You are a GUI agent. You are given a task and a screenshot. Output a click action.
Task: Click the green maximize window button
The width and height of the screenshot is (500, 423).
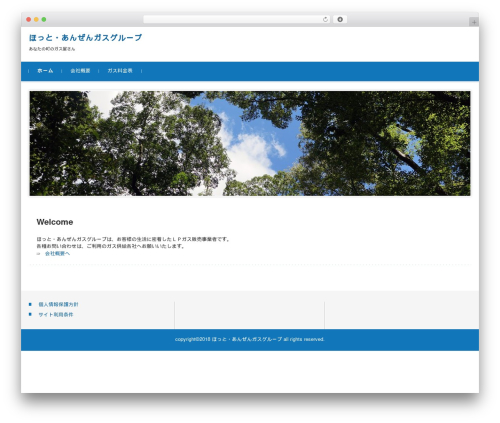click(44, 19)
